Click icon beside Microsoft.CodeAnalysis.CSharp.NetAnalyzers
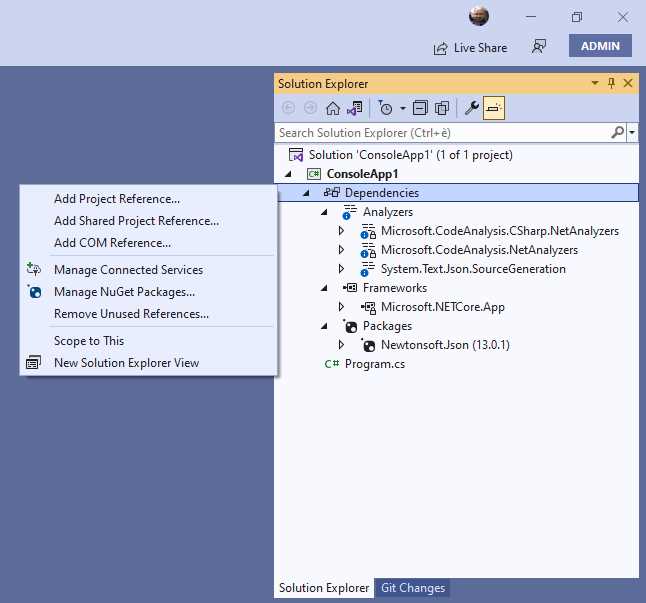Image resolution: width=646 pixels, height=603 pixels. pyautogui.click(x=368, y=231)
